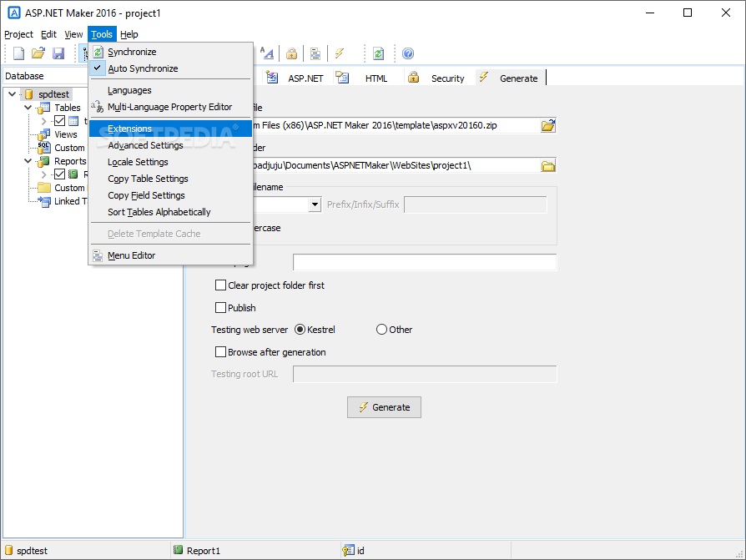Click the synchronize toolbar icon
Screen dimensions: 746x560
[x=378, y=53]
